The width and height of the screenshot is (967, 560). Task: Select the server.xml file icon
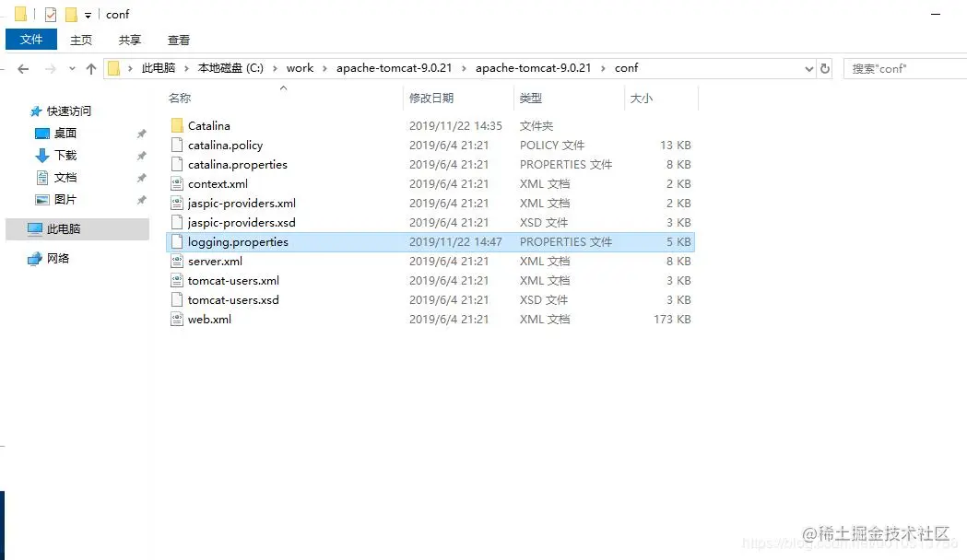click(x=177, y=262)
